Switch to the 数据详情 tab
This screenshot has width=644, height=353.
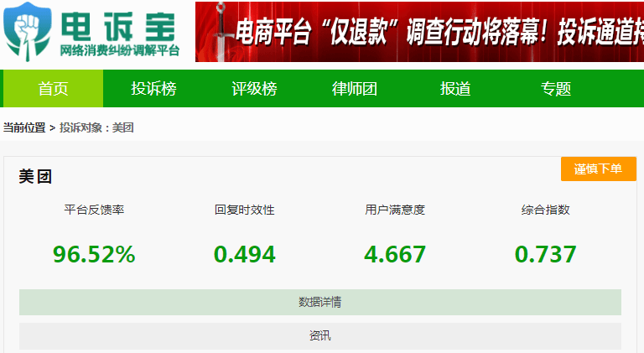320,302
